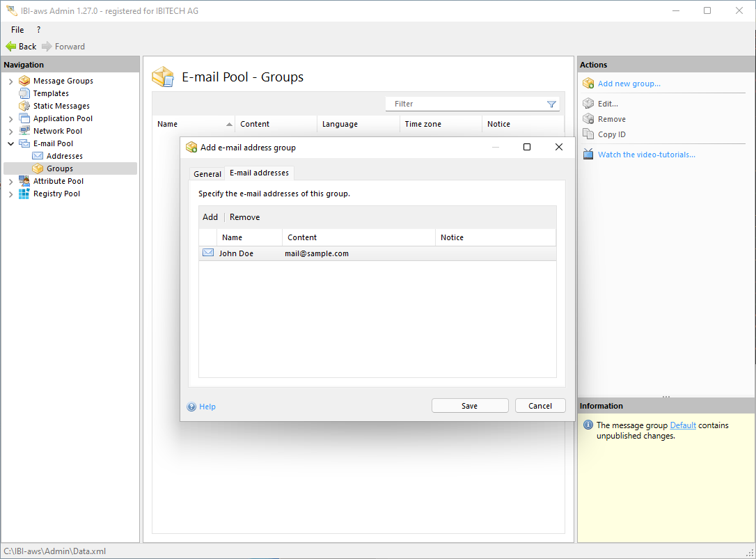Screen dimensions: 756x559
Task: Click the blue Help question mark icon
Action: pos(191,407)
